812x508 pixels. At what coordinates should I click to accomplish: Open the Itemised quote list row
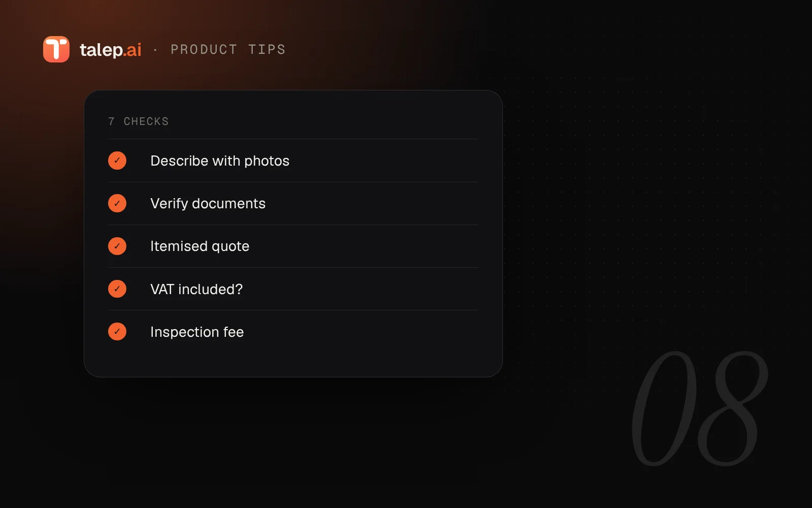(x=293, y=246)
